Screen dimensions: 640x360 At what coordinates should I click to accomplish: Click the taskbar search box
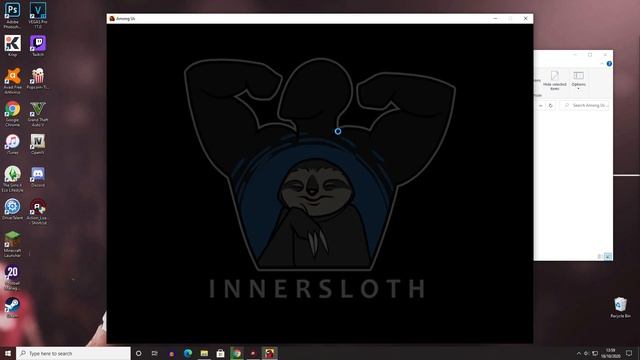click(x=73, y=353)
